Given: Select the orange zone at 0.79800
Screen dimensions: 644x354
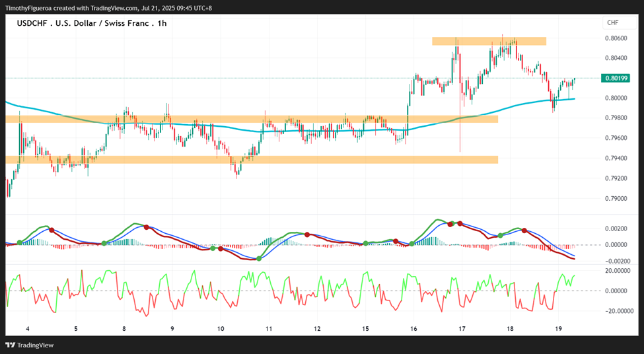Looking at the screenshot, I should [x=252, y=119].
